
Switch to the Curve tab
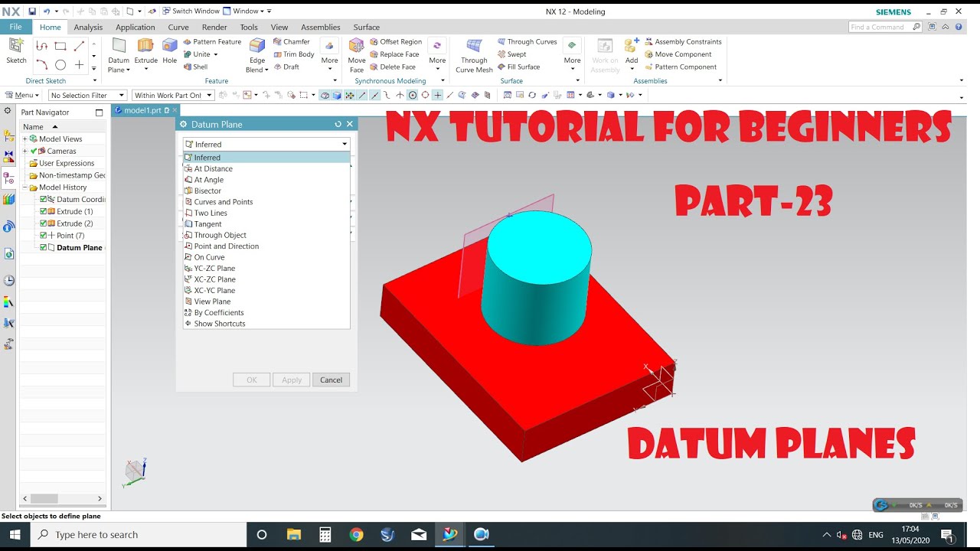(x=178, y=27)
